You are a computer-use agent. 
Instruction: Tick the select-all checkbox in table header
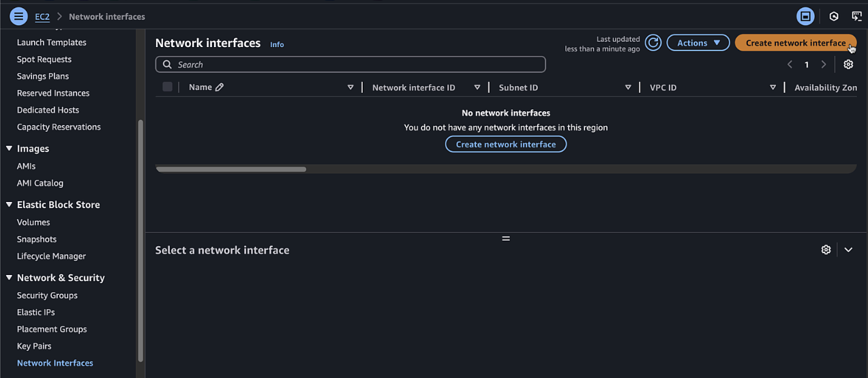167,87
